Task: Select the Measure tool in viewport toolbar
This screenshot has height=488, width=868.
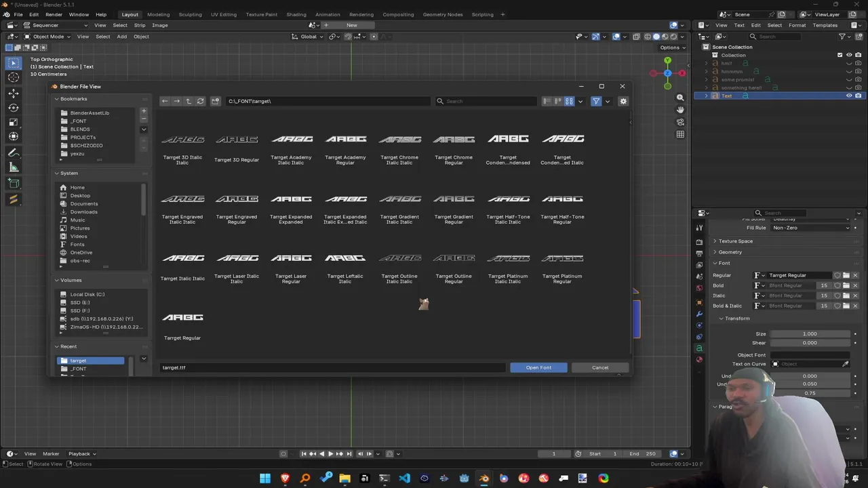Action: pos(14,167)
